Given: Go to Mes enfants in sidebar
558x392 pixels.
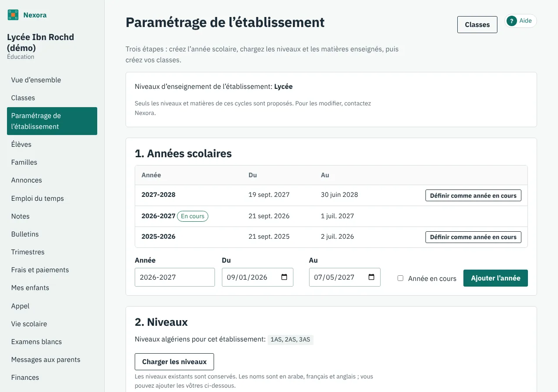Looking at the screenshot, I should [52, 287].
